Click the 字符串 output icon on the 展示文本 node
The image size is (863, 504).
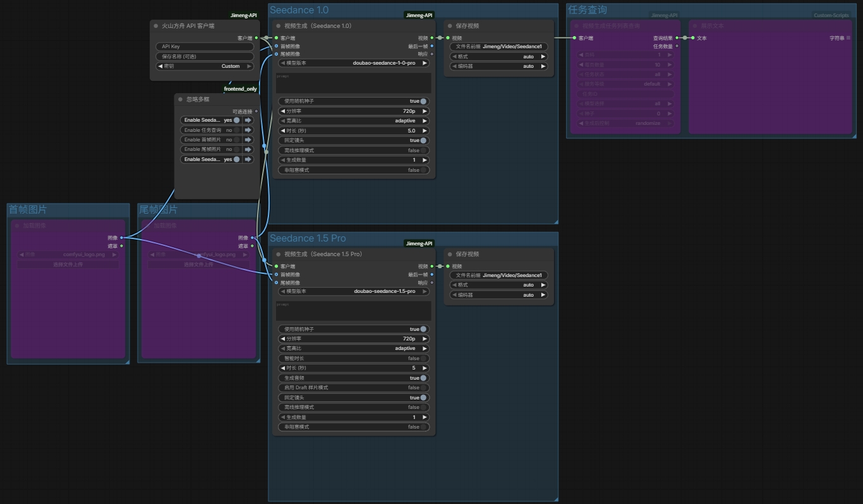pyautogui.click(x=848, y=38)
